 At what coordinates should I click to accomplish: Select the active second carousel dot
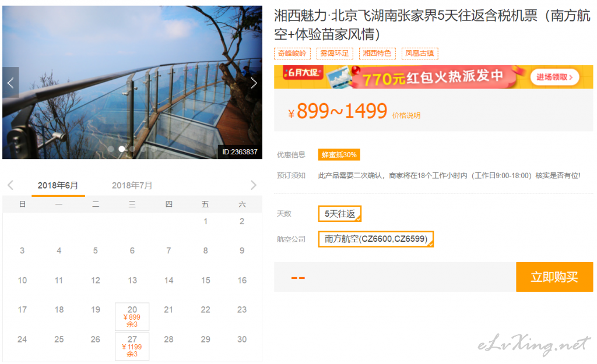click(121, 149)
